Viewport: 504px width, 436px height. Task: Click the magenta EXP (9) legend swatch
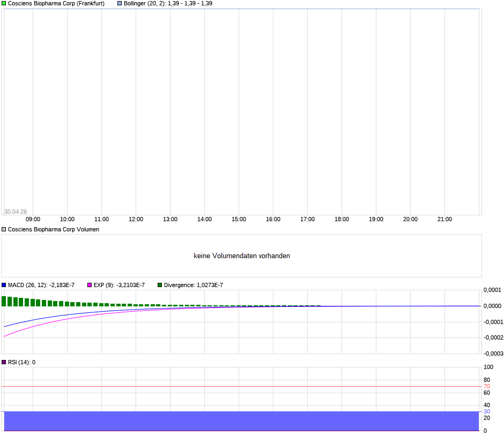(90, 285)
